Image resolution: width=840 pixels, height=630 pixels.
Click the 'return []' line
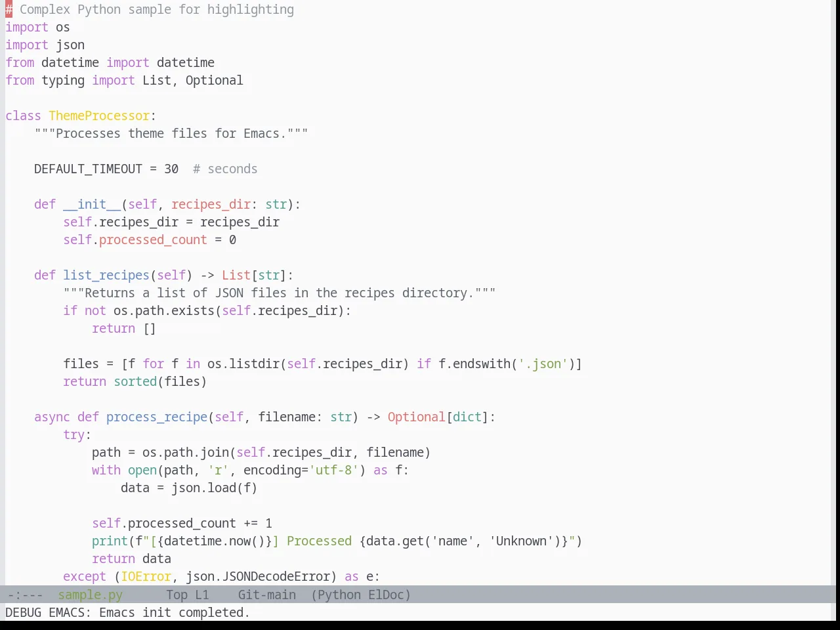(x=124, y=329)
